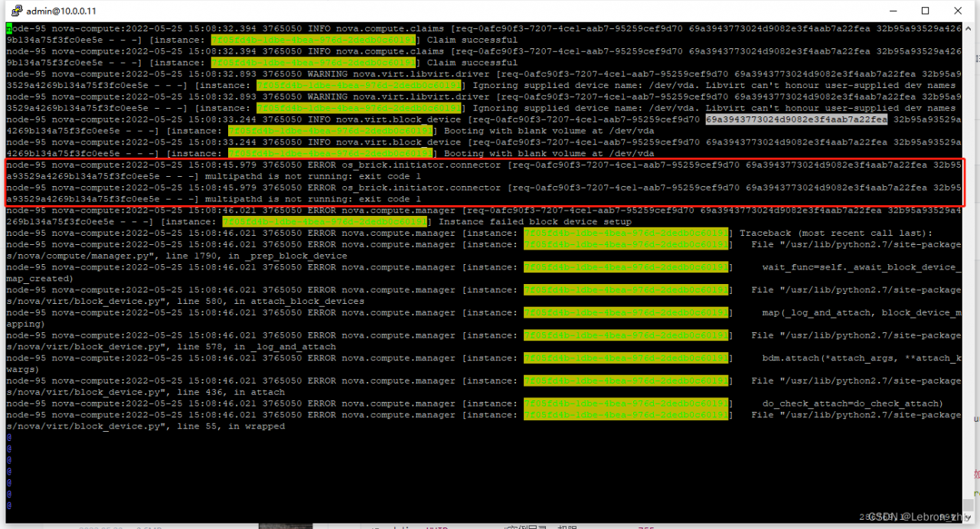This screenshot has width=980, height=529.
Task: Click the PuTTY terminal icon in title bar
Action: 15,11
